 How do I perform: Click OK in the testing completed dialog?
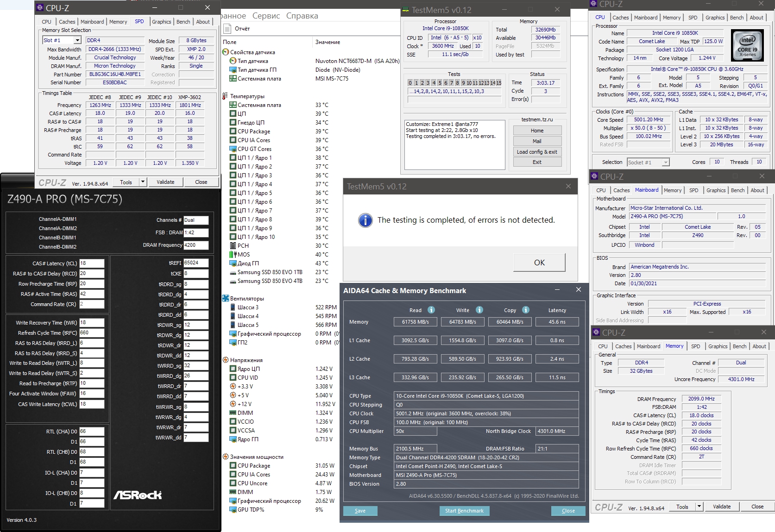(539, 263)
